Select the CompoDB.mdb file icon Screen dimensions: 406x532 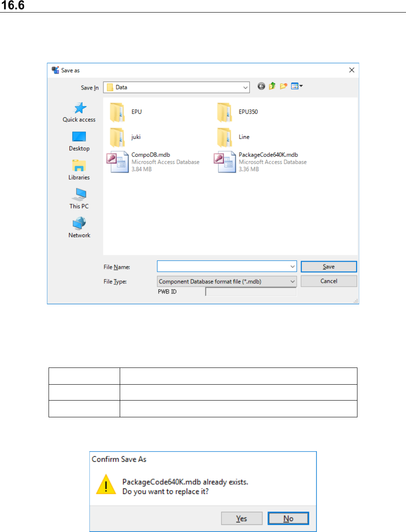pyautogui.click(x=118, y=162)
